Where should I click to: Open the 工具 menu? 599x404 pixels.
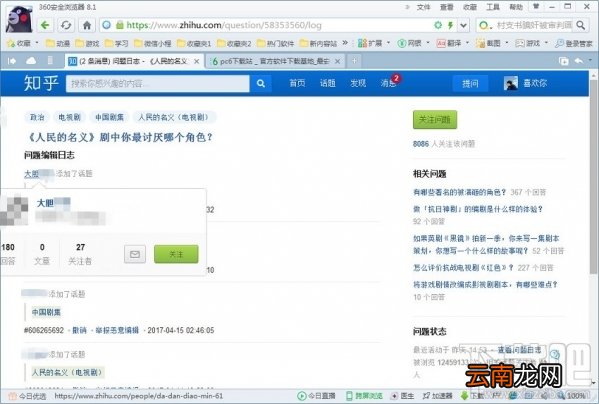click(493, 7)
